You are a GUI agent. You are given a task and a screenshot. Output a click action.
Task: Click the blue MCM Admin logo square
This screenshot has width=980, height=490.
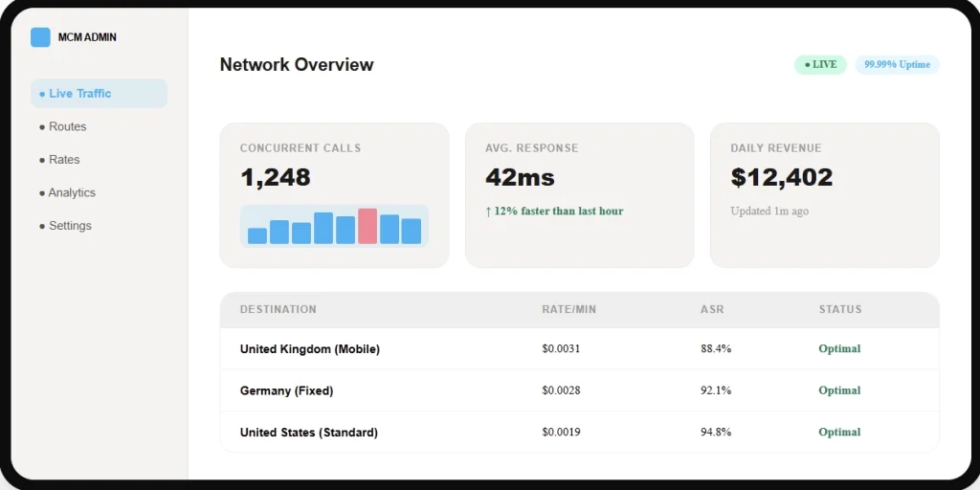[40, 37]
